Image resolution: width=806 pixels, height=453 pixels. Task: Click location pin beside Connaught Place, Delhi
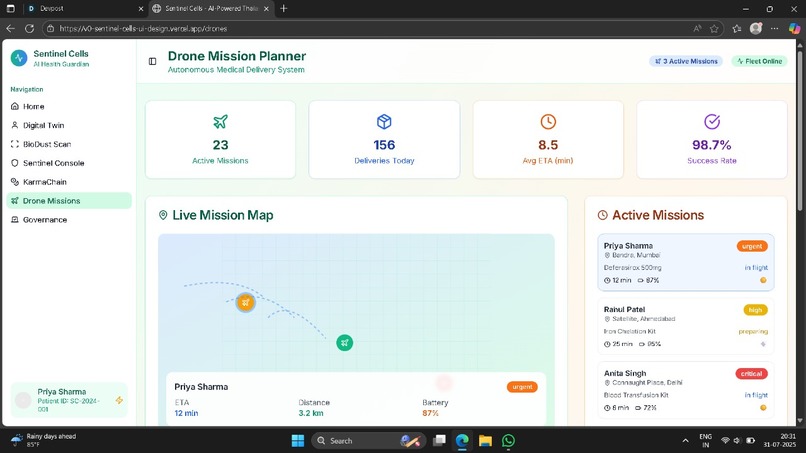coord(607,383)
